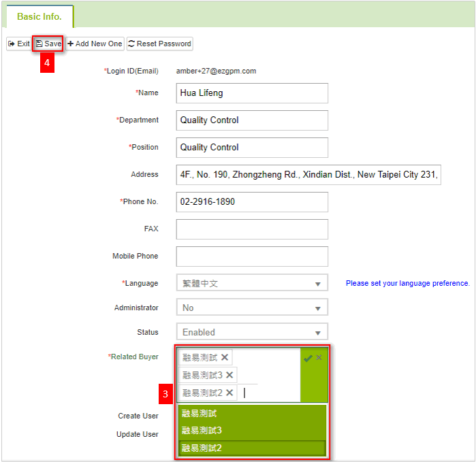
Task: Remove 融易測試 tag from Related Buyer
Action: 225,357
